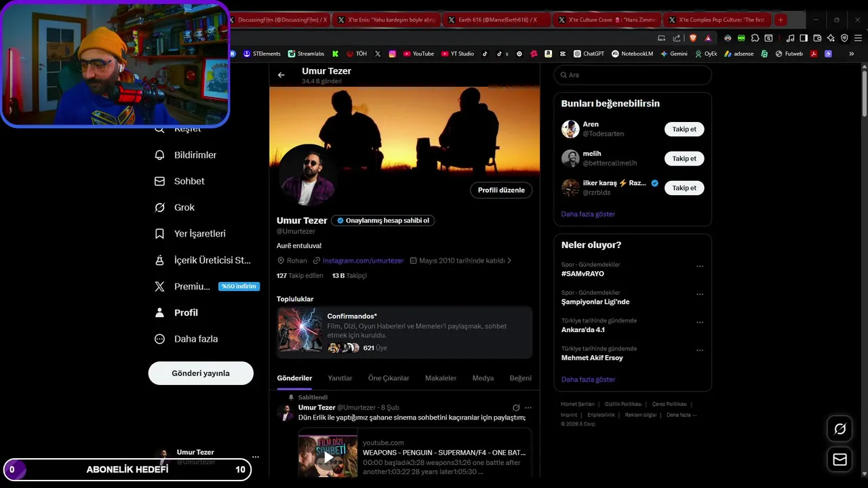
Task: Switch to DiscussingFilm browser tab
Action: 278,20
